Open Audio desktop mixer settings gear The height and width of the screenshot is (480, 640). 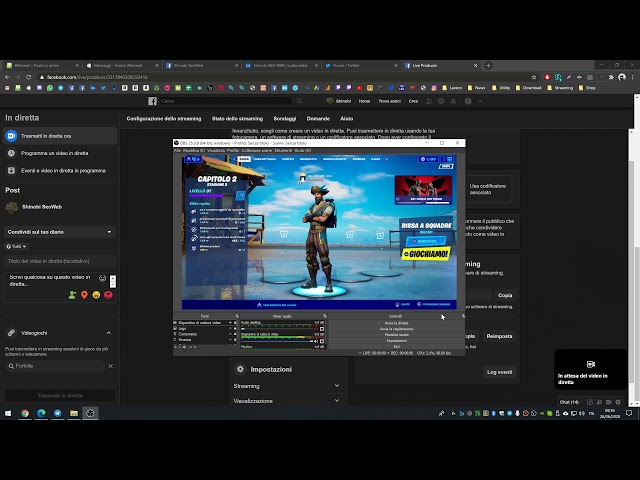point(322,328)
